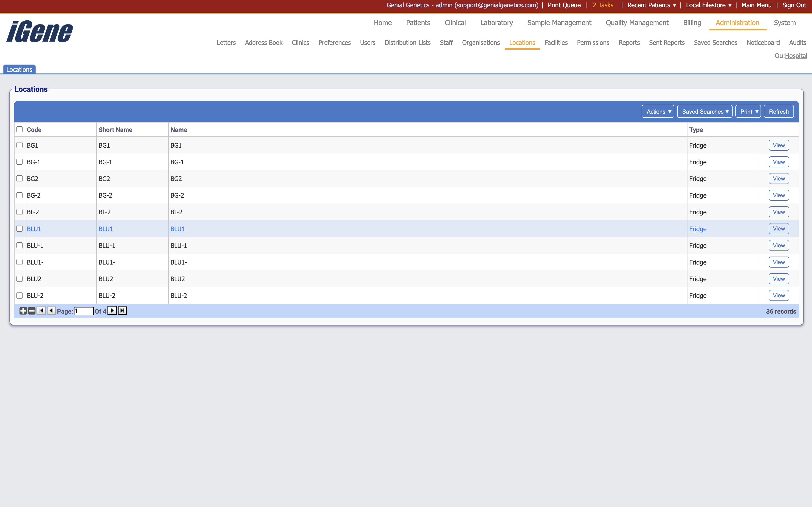The width and height of the screenshot is (812, 507).
Task: Click the minus icon in pager bar
Action: pyautogui.click(x=31, y=311)
